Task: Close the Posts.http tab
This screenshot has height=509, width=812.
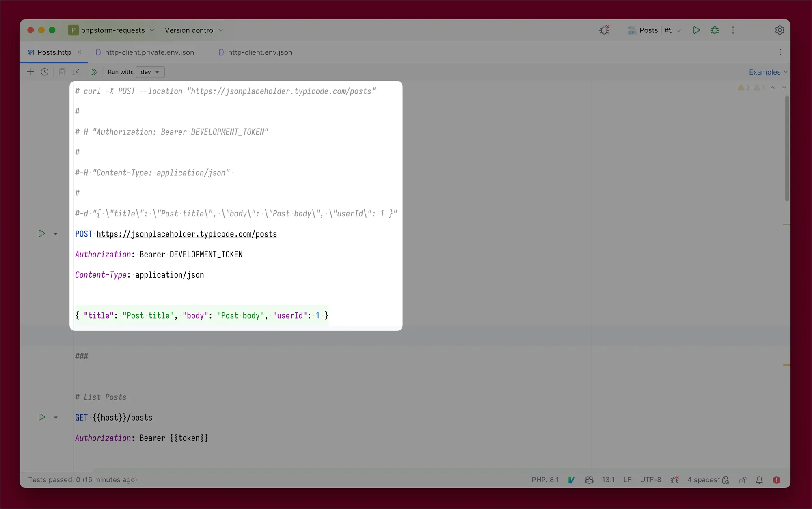Action: 80,52
